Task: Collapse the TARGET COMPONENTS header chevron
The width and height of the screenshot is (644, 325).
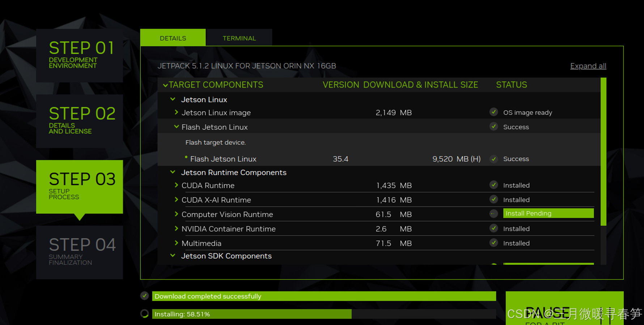Action: (x=165, y=85)
